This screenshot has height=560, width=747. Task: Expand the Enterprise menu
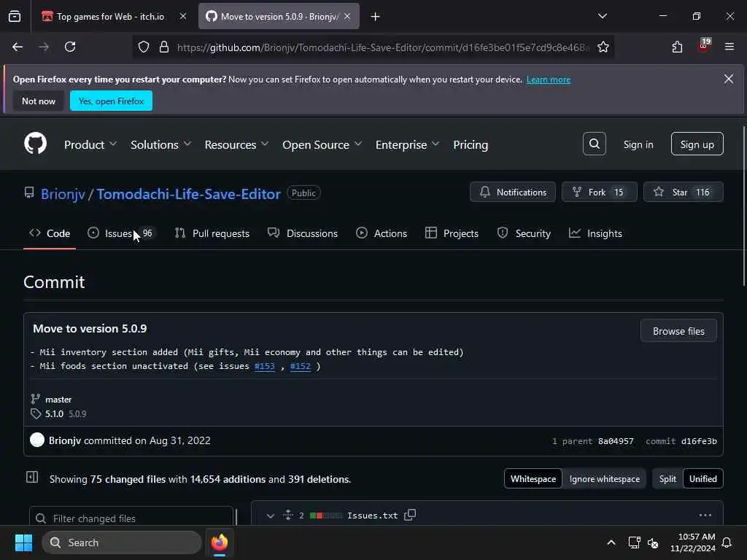pyautogui.click(x=407, y=144)
